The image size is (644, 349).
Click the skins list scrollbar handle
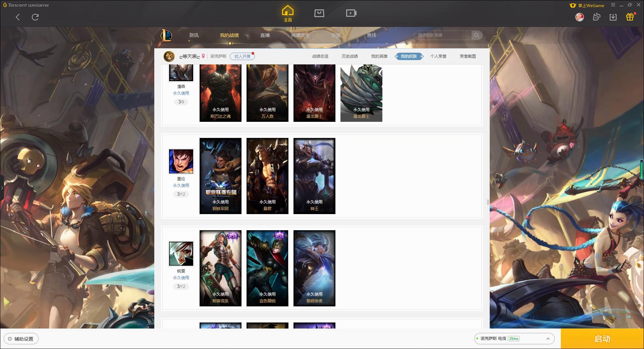tap(488, 202)
